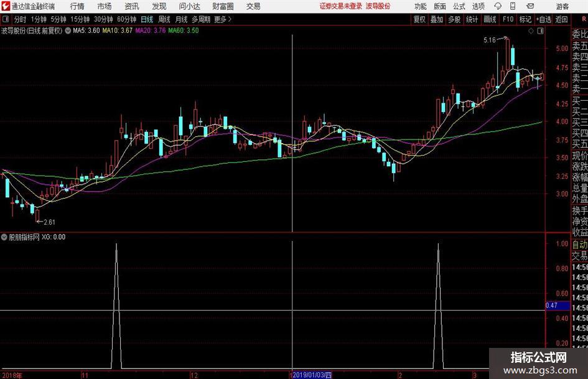Expand the 股朋指标网 sub-indicator dropdown
This screenshot has height=379, width=588.
click(4, 237)
